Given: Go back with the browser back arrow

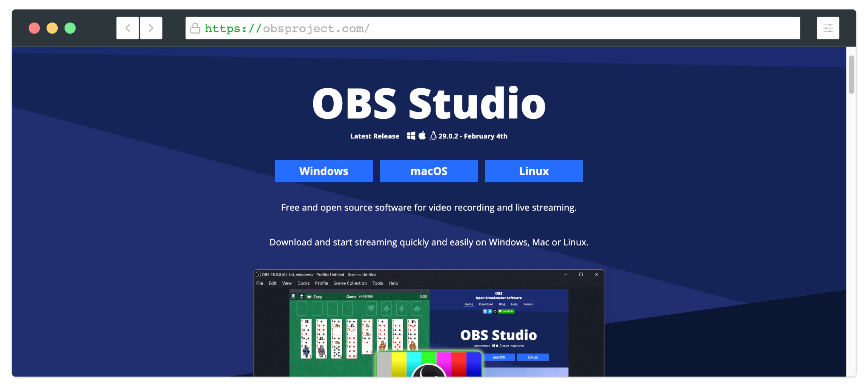Looking at the screenshot, I should coord(128,28).
